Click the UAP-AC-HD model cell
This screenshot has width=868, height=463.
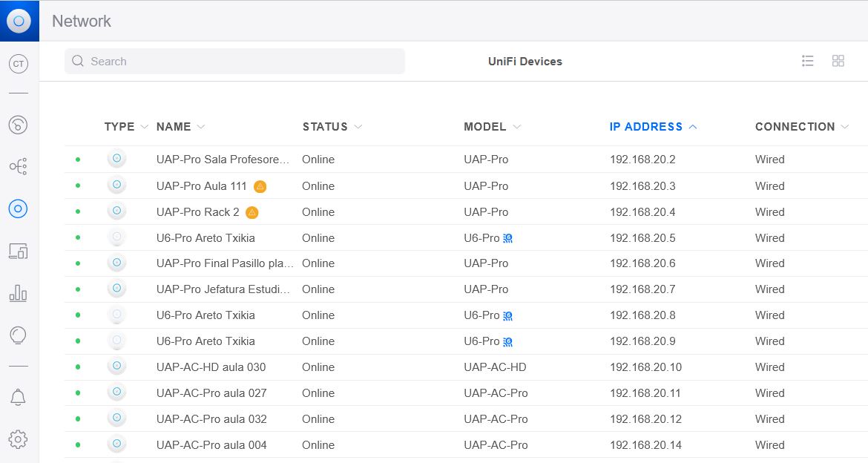coord(495,367)
